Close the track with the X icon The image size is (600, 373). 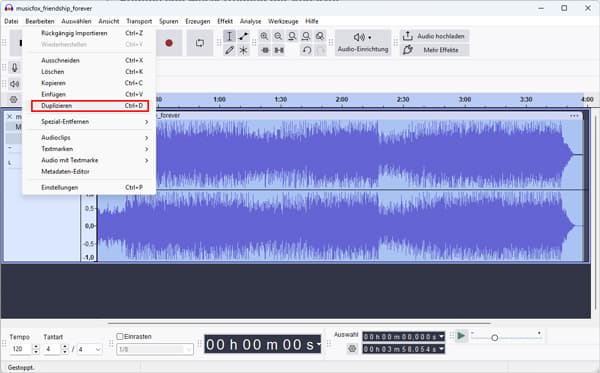click(x=10, y=116)
